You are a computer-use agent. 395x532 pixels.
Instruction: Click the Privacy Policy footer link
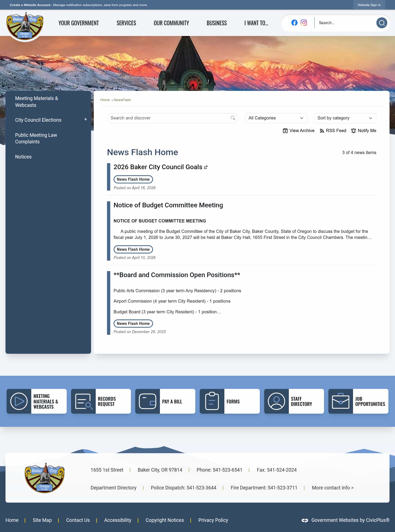213,520
